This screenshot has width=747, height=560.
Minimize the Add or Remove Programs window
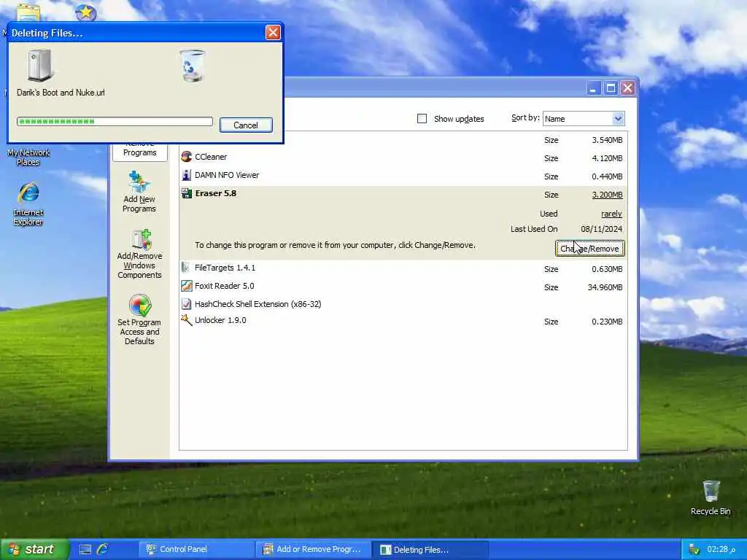pos(594,88)
